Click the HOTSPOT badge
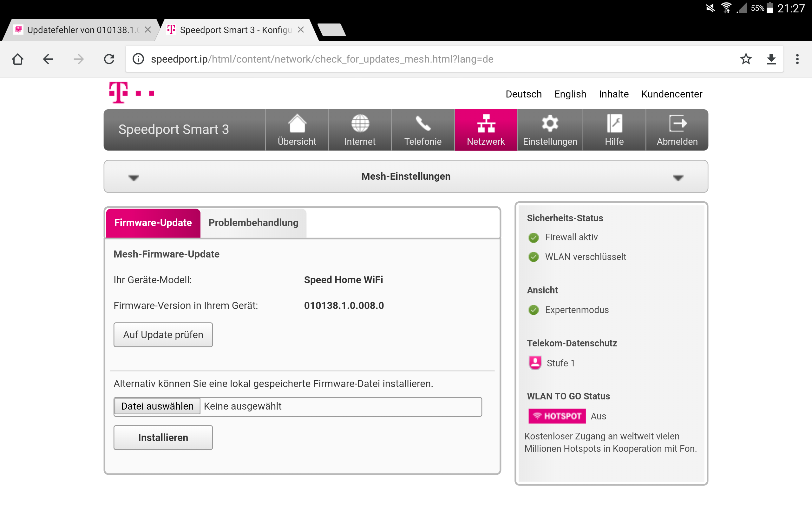The width and height of the screenshot is (812, 508). coord(557,416)
